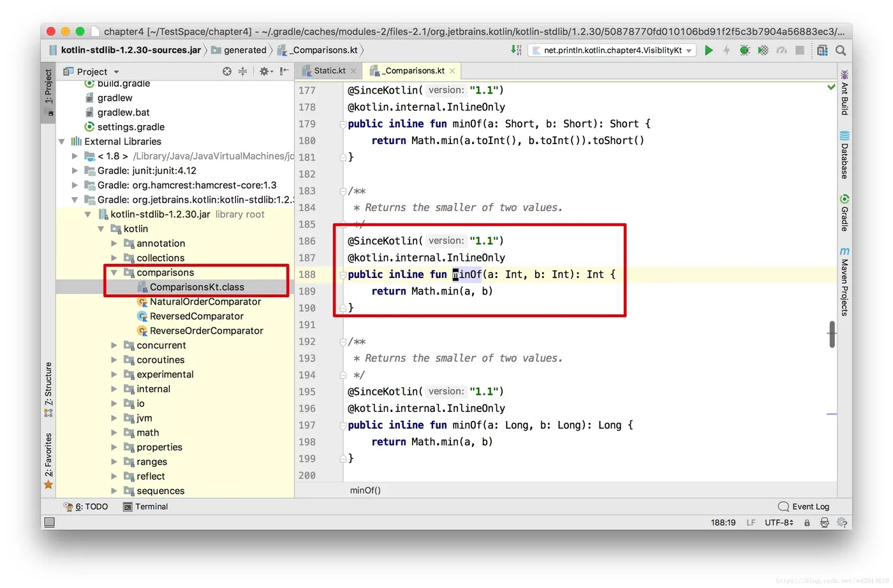893x588 pixels.
Task: Expand the coroutines package
Action: 114,360
